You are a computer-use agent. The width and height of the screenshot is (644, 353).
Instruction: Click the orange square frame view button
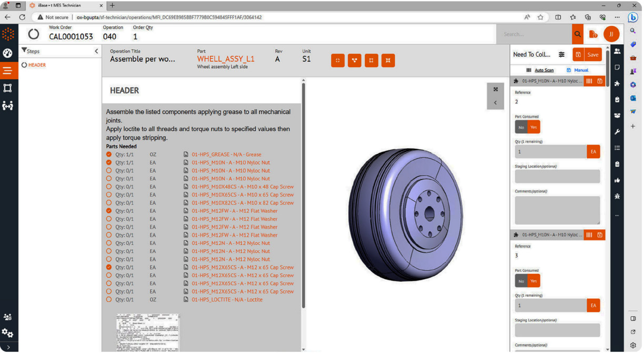[x=371, y=61]
